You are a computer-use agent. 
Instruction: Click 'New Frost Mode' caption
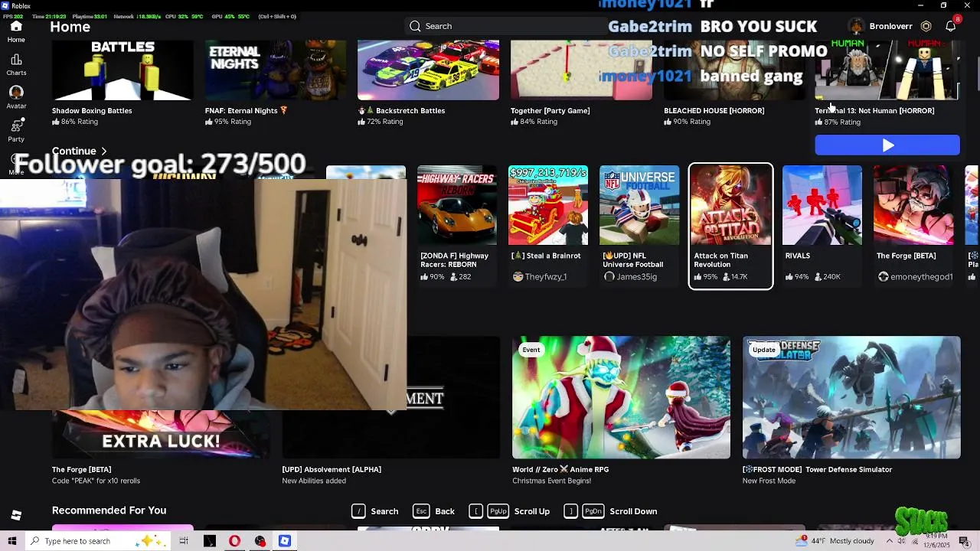(769, 481)
